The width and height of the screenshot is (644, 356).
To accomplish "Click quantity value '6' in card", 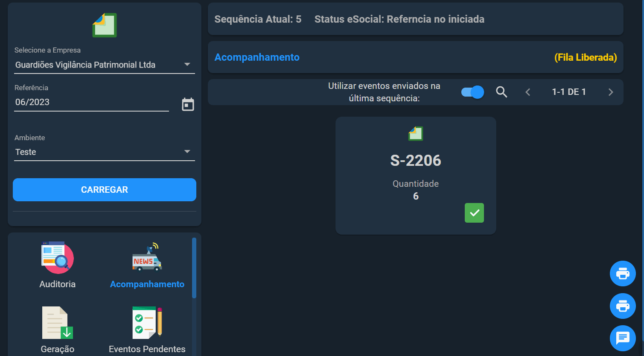I will pos(416,196).
